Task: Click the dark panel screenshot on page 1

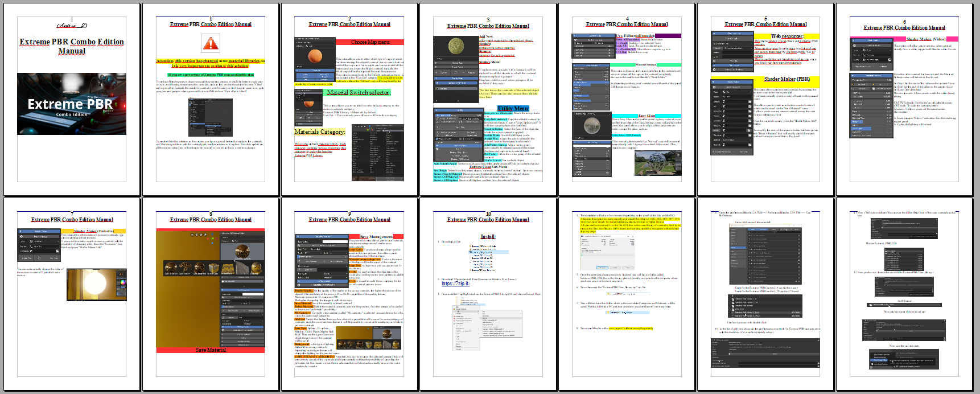Action: point(211,118)
